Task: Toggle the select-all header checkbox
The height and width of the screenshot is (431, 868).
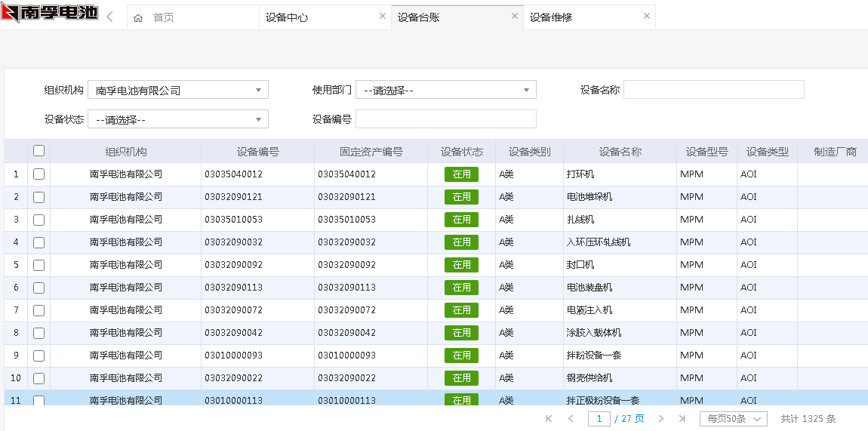Action: click(38, 150)
